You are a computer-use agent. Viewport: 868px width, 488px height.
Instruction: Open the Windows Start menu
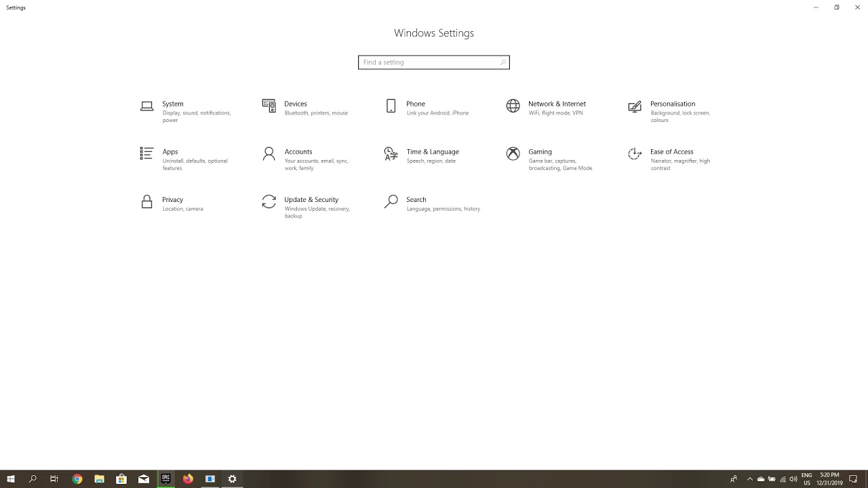pyautogui.click(x=11, y=479)
